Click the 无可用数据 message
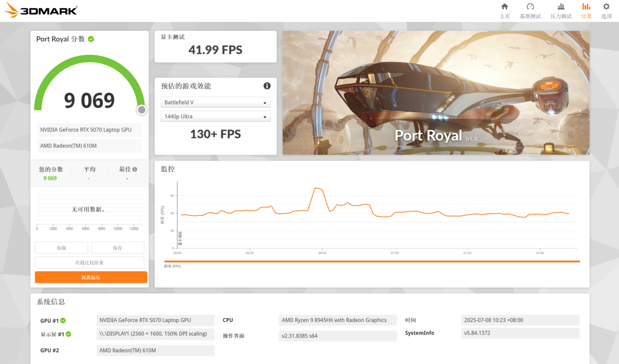This screenshot has width=619, height=364. (88, 209)
